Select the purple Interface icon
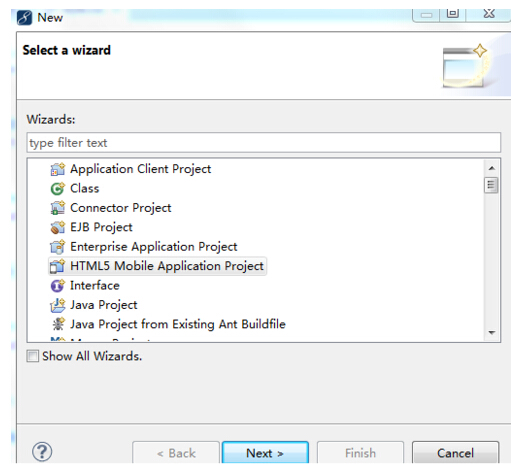511x476 pixels. coord(58,286)
